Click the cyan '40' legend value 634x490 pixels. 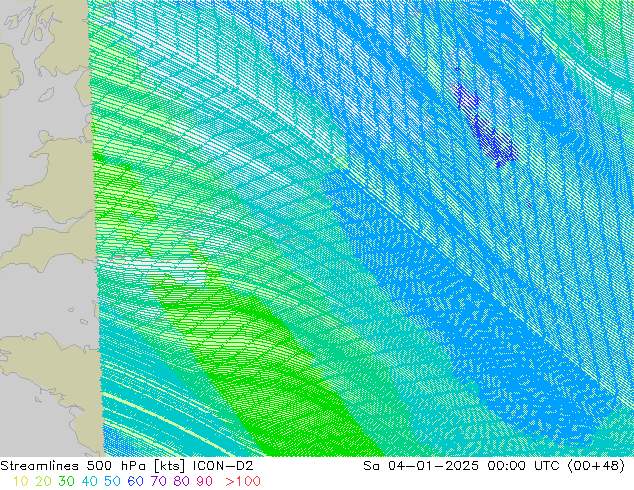89,481
